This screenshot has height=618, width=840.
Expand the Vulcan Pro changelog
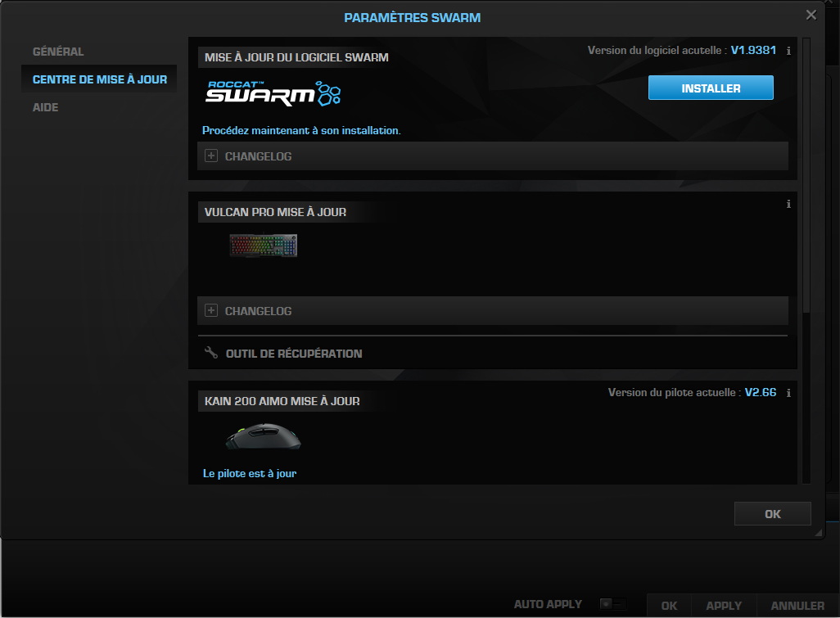click(x=212, y=311)
